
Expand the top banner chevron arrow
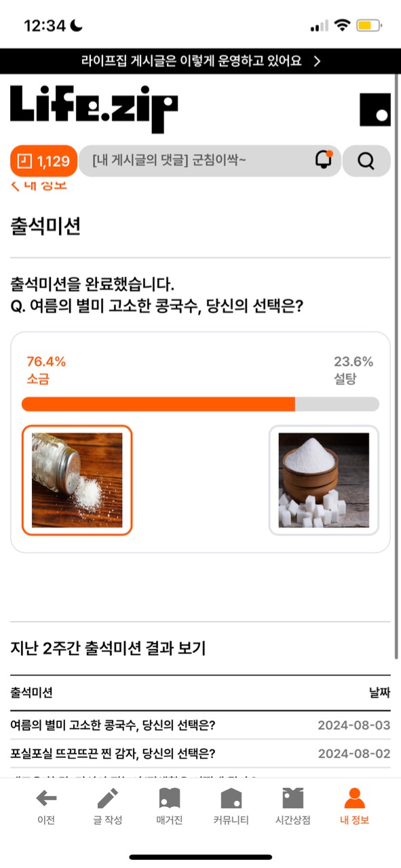tap(317, 61)
